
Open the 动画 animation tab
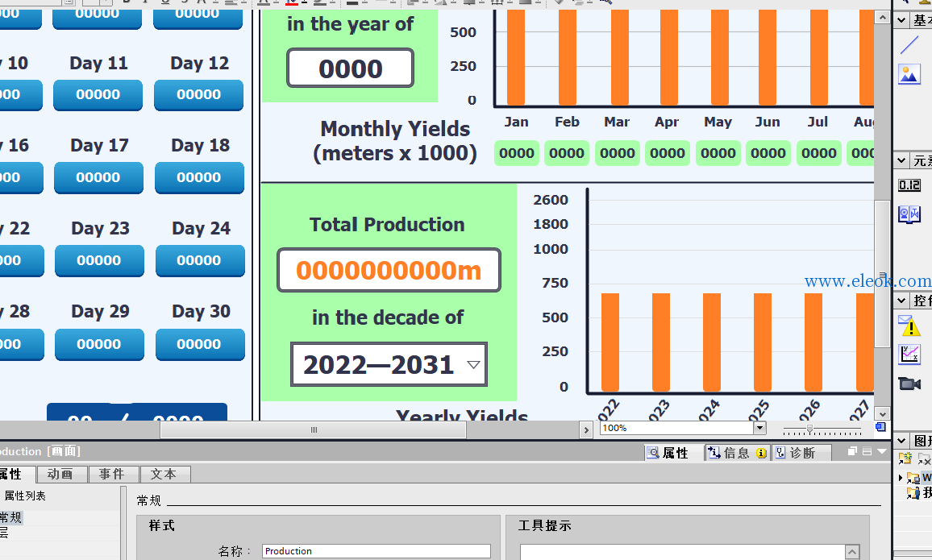point(61,474)
